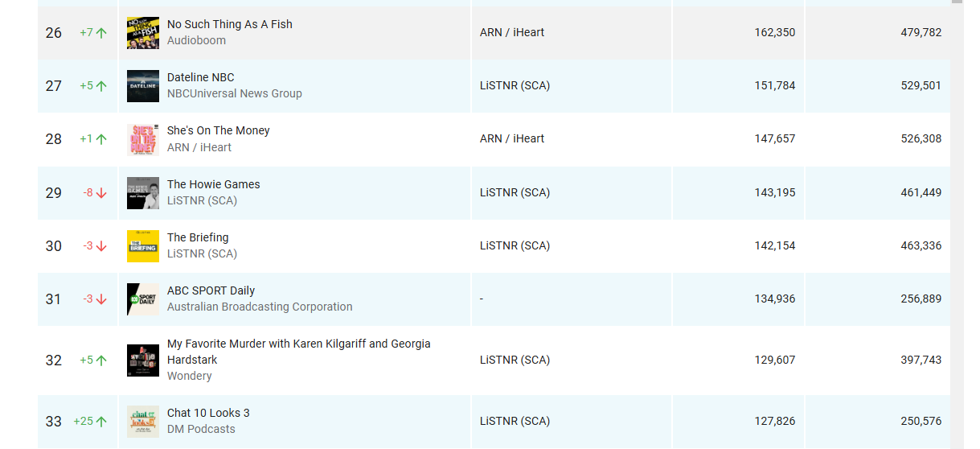The width and height of the screenshot is (980, 449).
Task: Open the Dateline NBC podcast title link
Action: click(201, 77)
